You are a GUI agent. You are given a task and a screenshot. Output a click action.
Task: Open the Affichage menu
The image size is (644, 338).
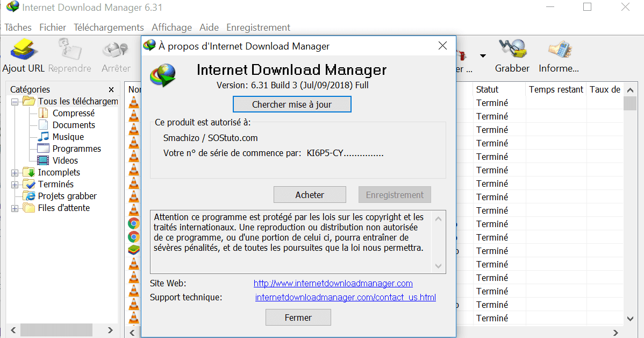click(x=171, y=27)
